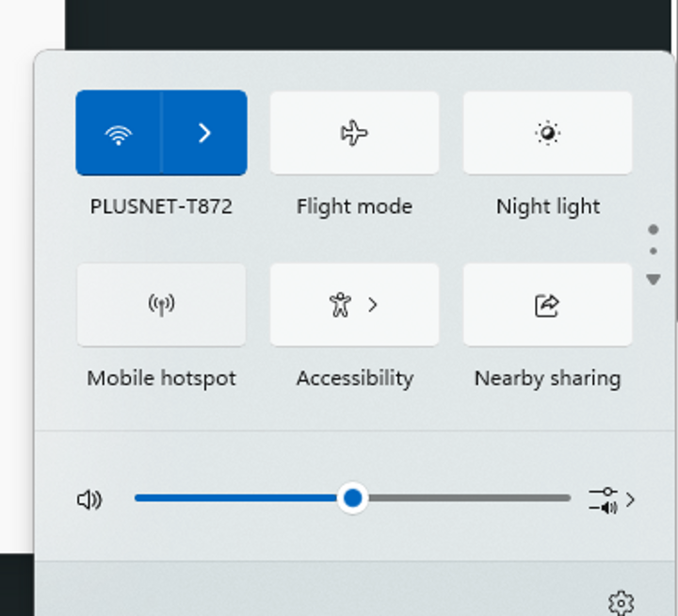Screen dimensions: 678x616
Task: Open sound output mixer icon
Action: (x=604, y=500)
